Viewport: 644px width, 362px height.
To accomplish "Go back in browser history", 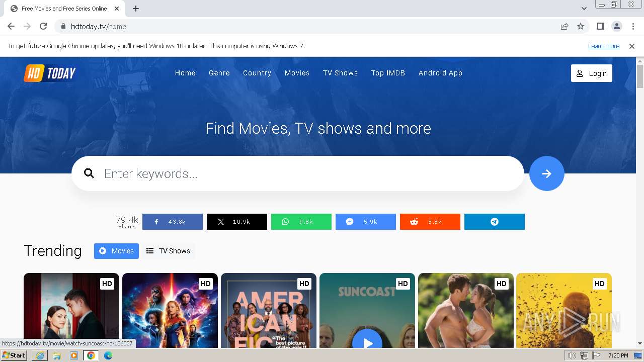I will pos(11,26).
